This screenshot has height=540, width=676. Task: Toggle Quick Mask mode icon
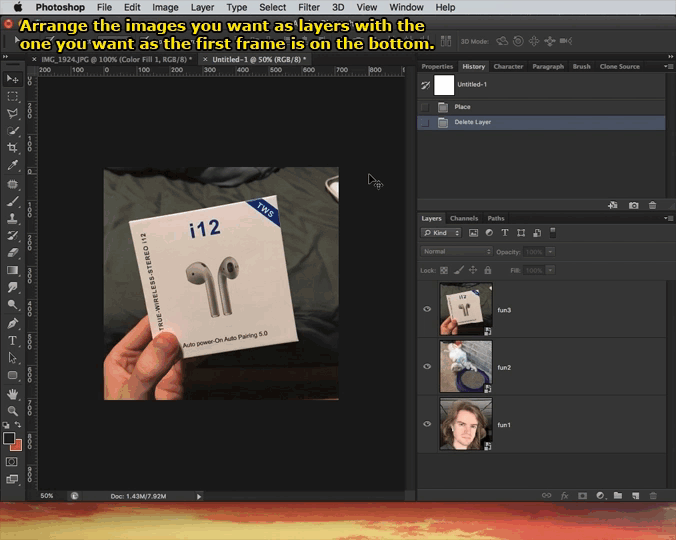tap(12, 462)
